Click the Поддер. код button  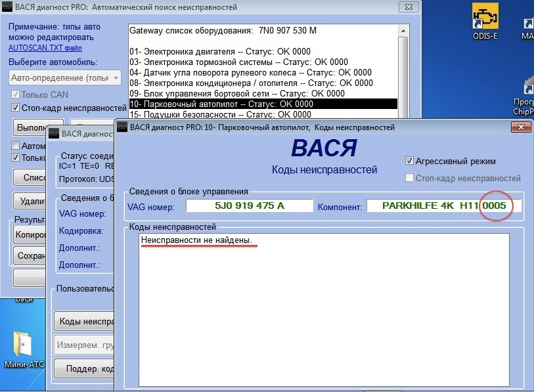pyautogui.click(x=84, y=368)
